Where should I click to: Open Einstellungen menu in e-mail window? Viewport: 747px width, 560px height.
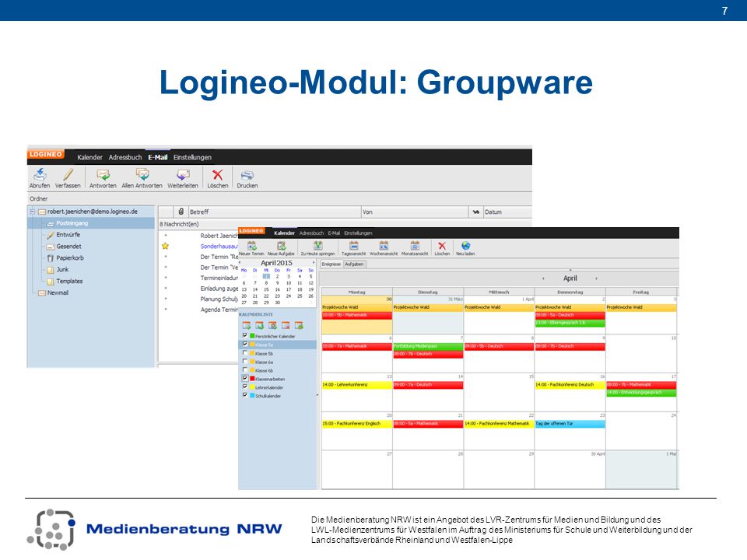click(x=192, y=157)
